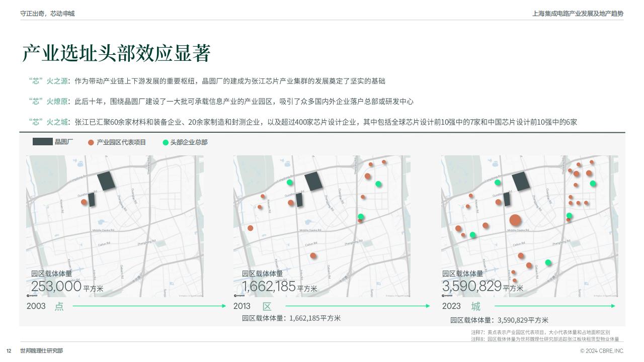Image resolution: width=644 pixels, height=362 pixels.
Task: Click the orange 产业园区代表项目 legend dot
Action: [x=91, y=142]
